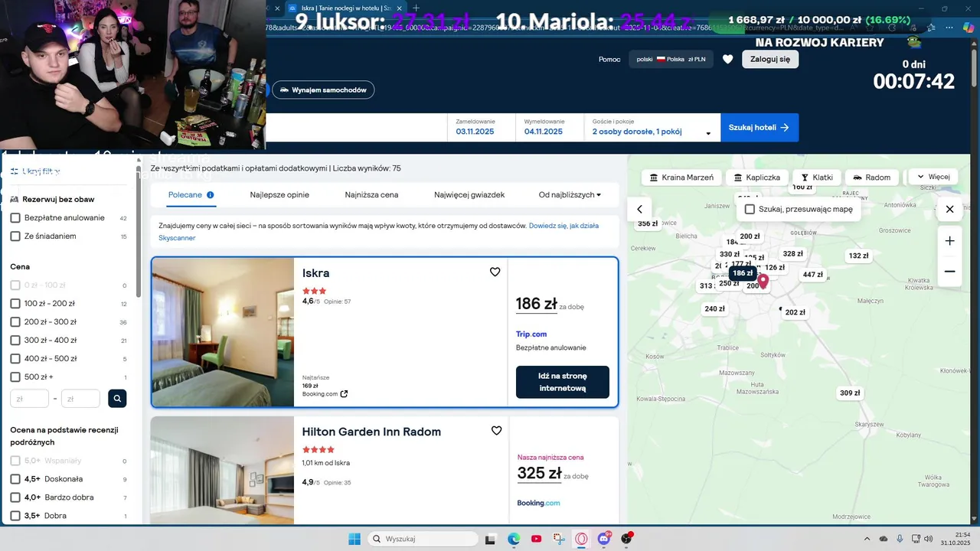Open Wynajem samochodów tab
The height and width of the screenshot is (551, 980).
click(x=323, y=90)
